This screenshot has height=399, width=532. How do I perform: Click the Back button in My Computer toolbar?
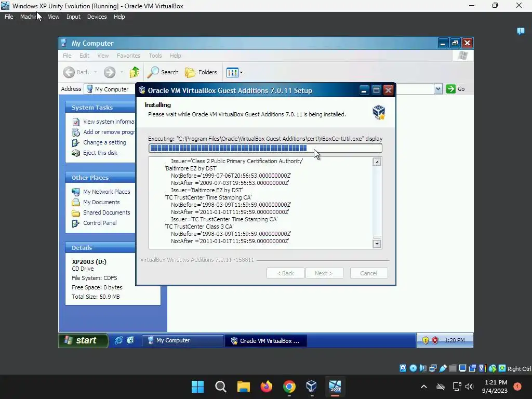click(76, 72)
